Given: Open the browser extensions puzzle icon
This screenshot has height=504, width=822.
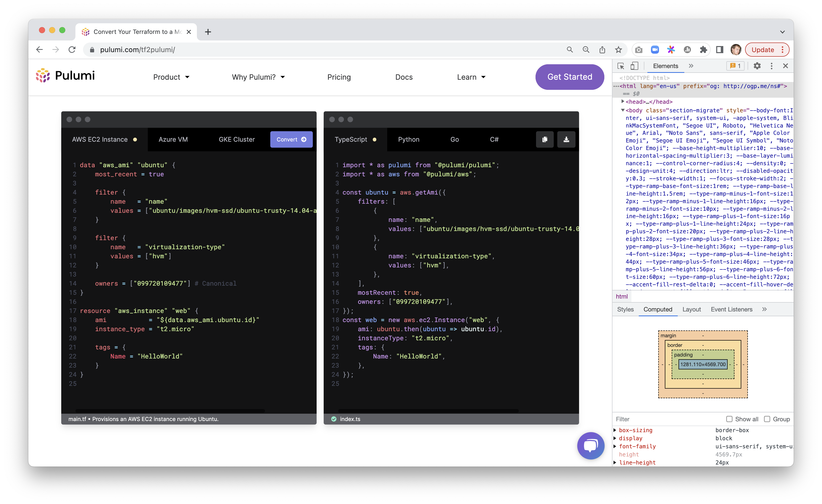Looking at the screenshot, I should (703, 50).
